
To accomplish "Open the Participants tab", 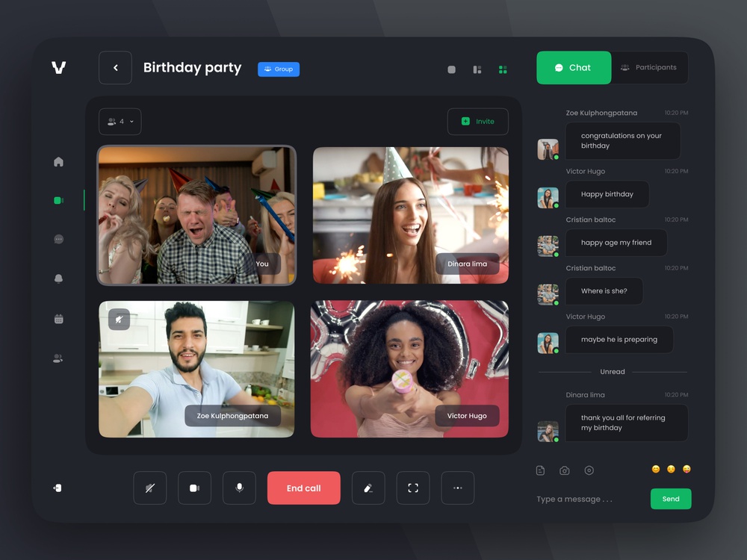I will click(649, 68).
